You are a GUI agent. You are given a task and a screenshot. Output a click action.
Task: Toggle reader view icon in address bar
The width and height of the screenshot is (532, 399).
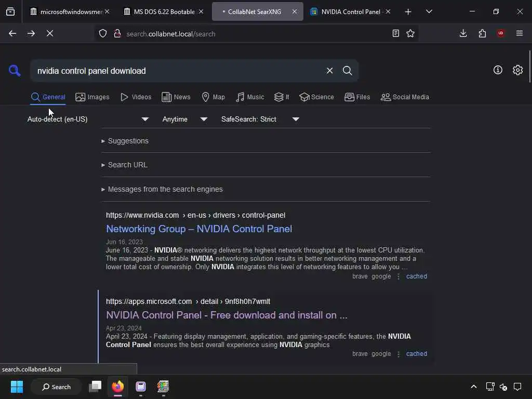click(x=395, y=33)
